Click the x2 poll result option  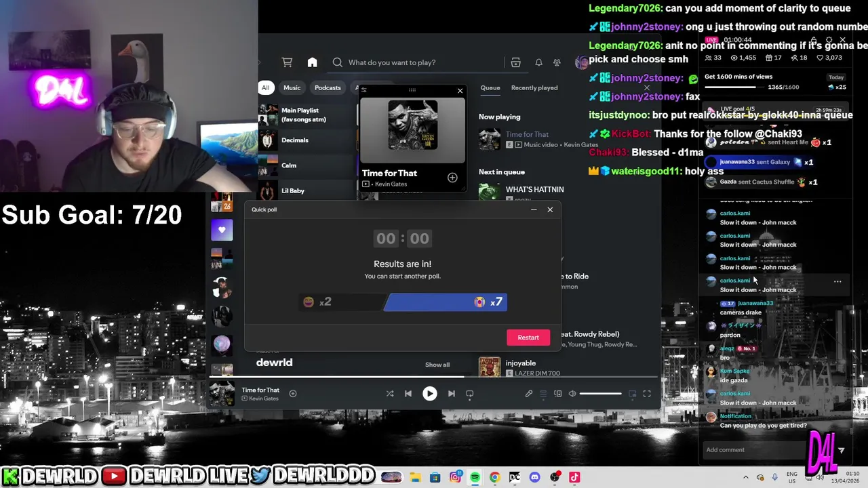point(341,302)
